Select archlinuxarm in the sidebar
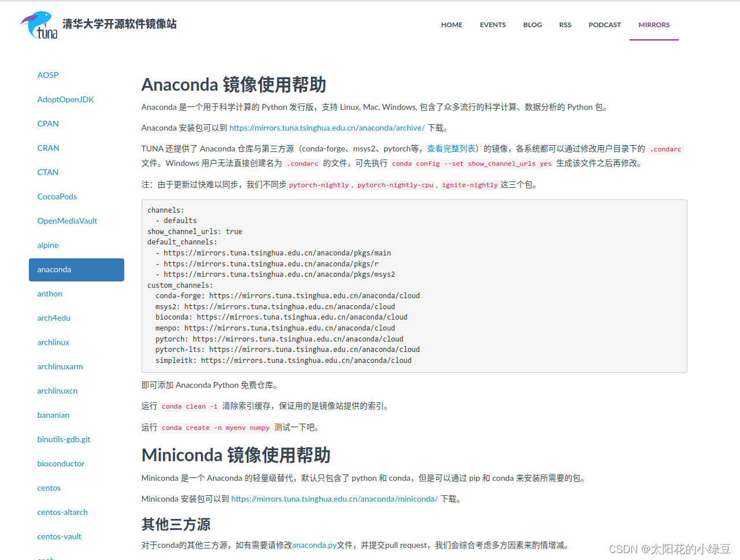The width and height of the screenshot is (740, 560). click(x=60, y=366)
